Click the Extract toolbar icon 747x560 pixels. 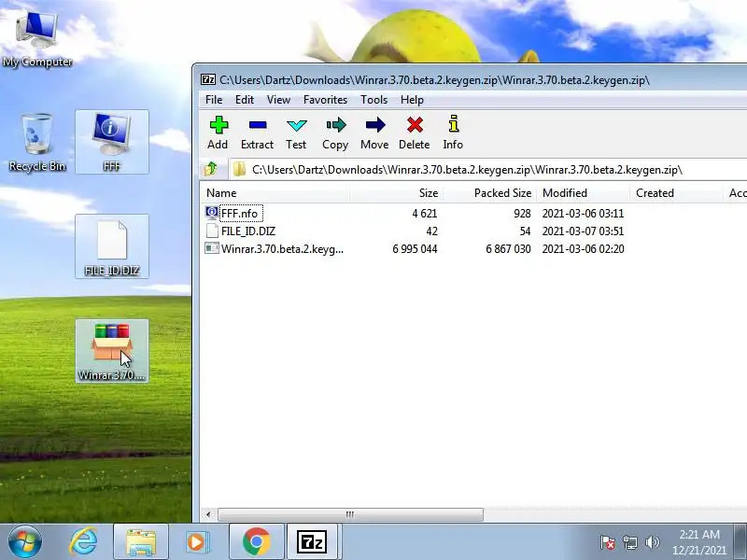pyautogui.click(x=258, y=125)
